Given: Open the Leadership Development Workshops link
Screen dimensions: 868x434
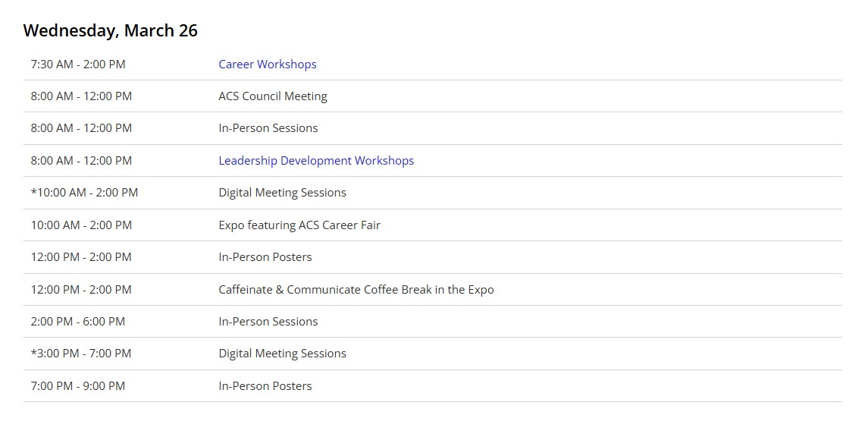Looking at the screenshot, I should tap(316, 161).
